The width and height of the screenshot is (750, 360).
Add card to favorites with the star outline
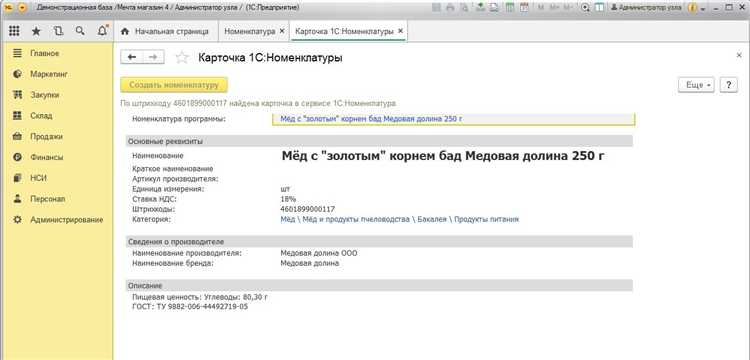182,58
